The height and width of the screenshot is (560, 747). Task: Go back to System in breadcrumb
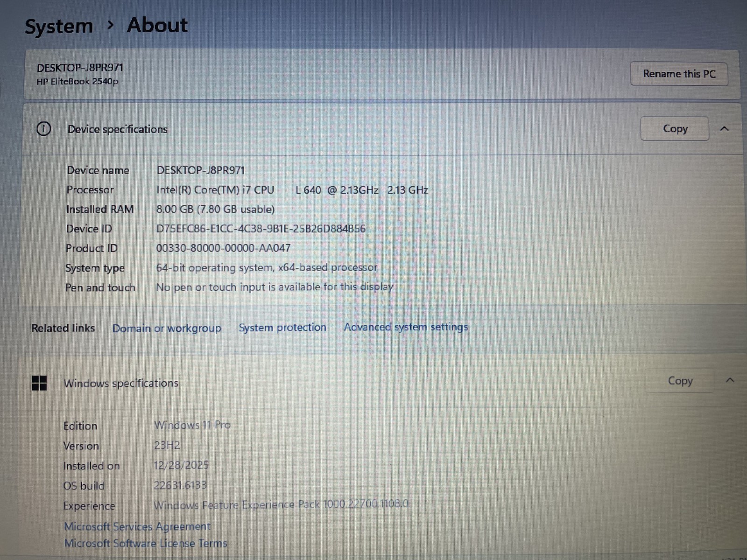(x=59, y=26)
